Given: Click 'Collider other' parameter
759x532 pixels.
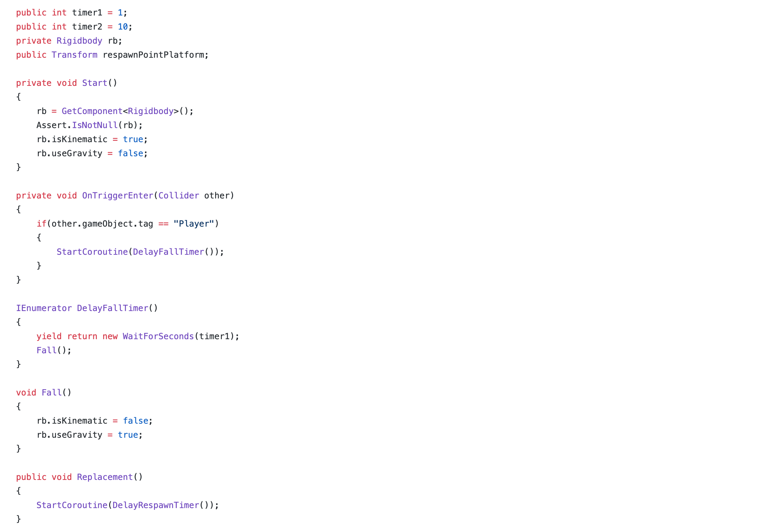Looking at the screenshot, I should click(x=194, y=196).
